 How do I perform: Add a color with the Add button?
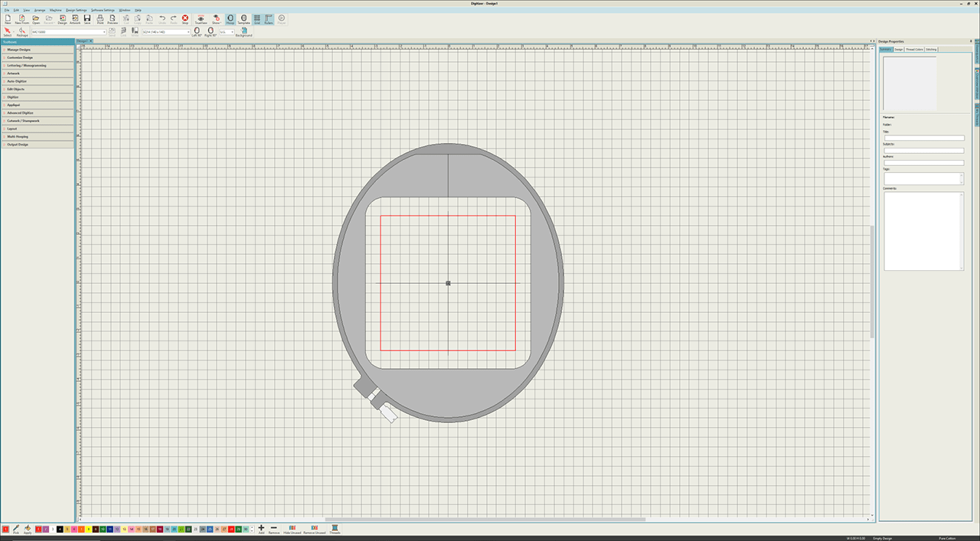click(261, 529)
